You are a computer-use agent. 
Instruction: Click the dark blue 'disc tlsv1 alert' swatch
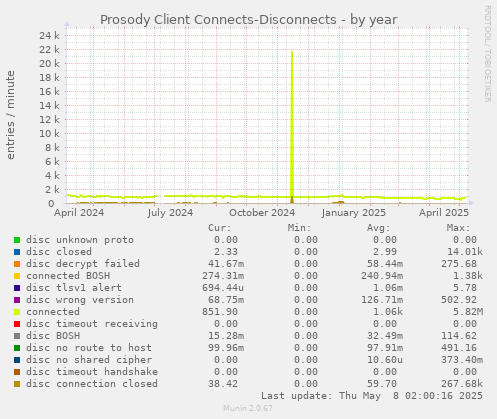coord(17,288)
